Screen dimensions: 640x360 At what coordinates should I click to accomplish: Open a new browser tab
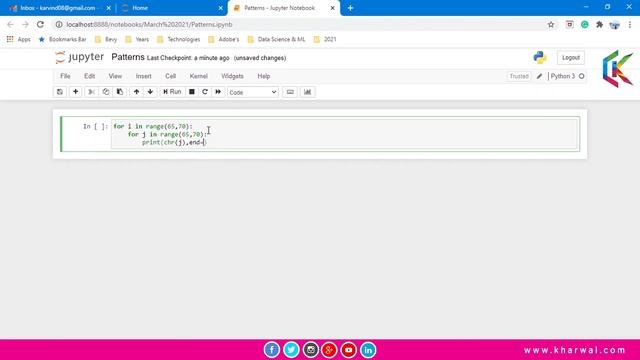tap(350, 8)
